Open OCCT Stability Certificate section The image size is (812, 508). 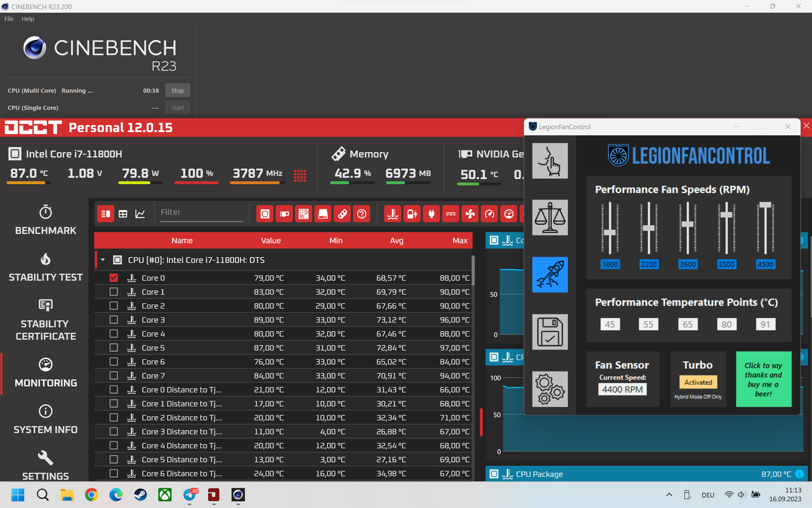click(46, 320)
